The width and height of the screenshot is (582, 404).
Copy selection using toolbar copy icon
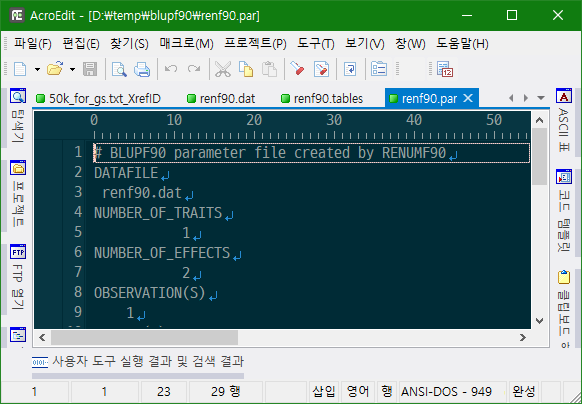pyautogui.click(x=246, y=69)
